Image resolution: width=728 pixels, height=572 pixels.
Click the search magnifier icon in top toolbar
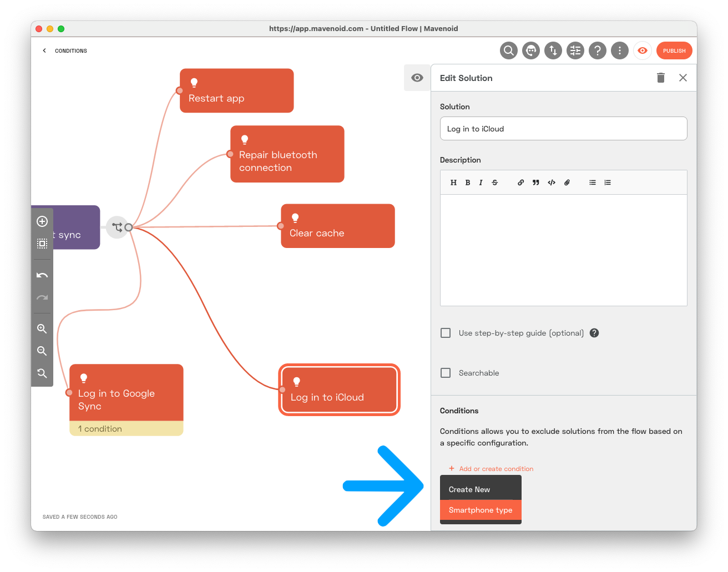508,50
